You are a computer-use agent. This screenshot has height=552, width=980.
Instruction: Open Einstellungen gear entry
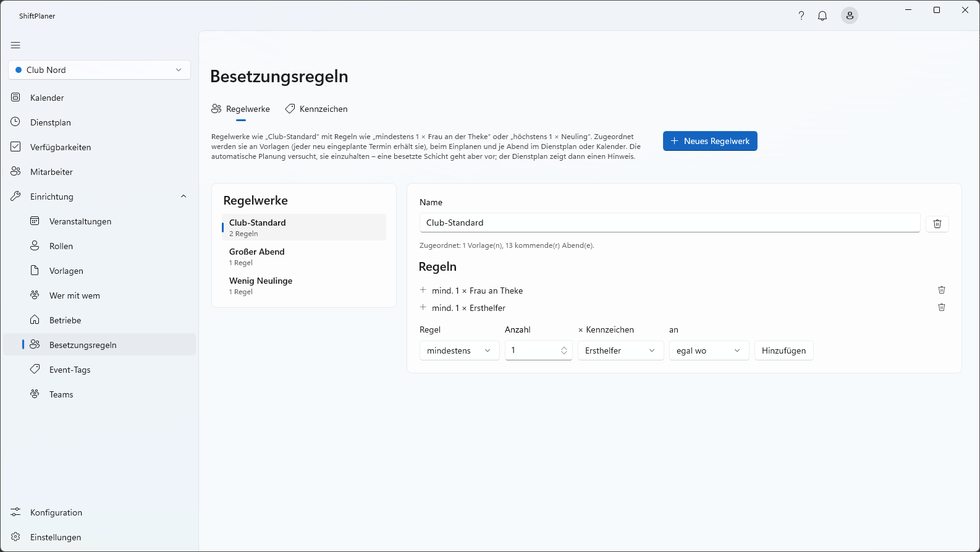tap(99, 537)
